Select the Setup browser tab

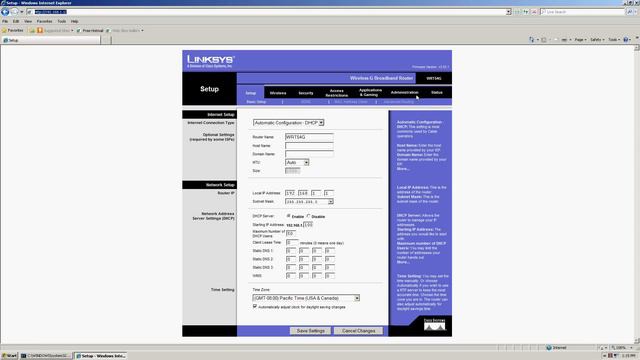point(51,40)
